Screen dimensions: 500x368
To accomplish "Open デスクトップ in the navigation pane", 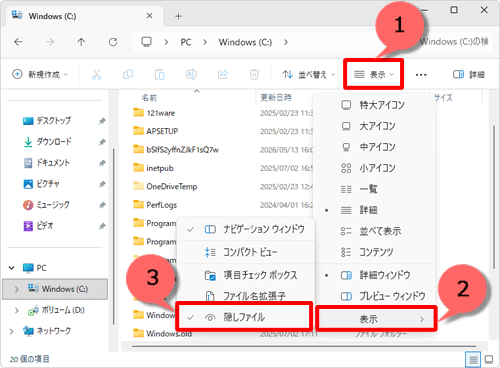I will pos(54,120).
